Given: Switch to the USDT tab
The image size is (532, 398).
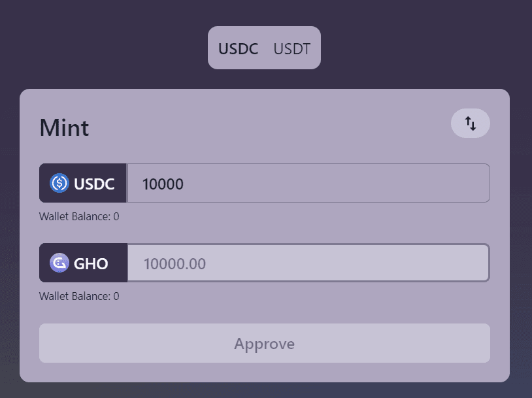Looking at the screenshot, I should (291, 48).
